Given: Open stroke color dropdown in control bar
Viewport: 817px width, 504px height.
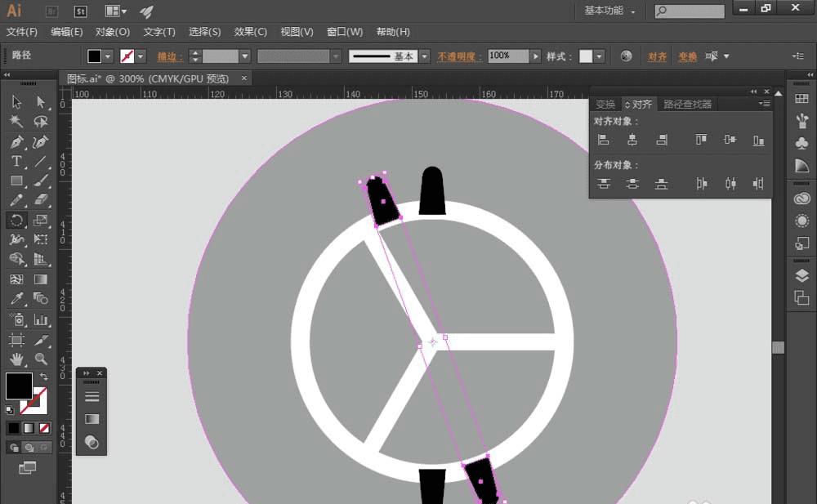Looking at the screenshot, I should click(x=141, y=56).
